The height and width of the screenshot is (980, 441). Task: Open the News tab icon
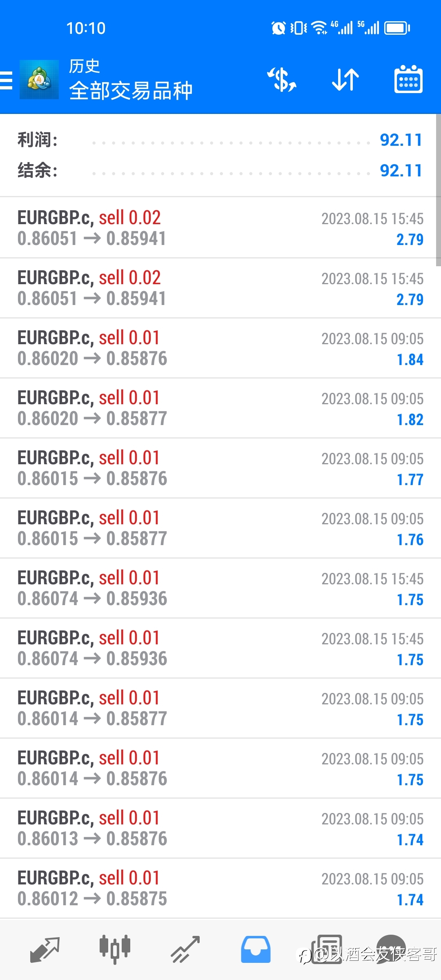tap(327, 949)
